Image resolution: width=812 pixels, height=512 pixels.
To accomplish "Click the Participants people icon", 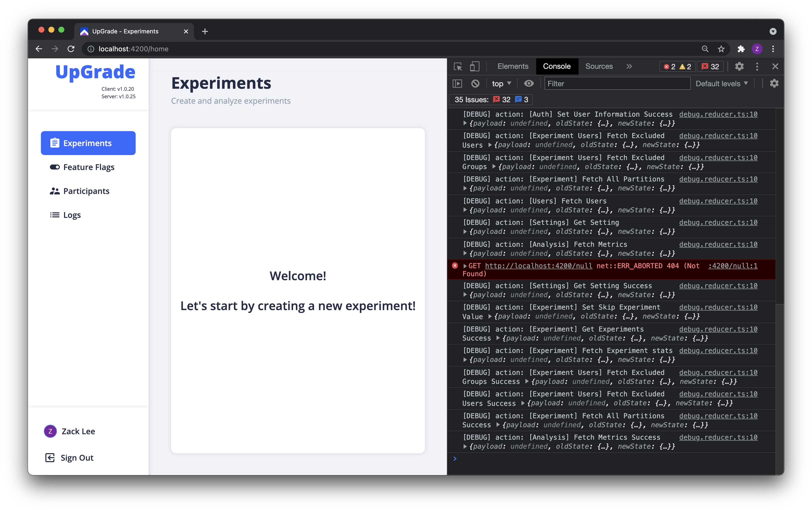I will (54, 191).
